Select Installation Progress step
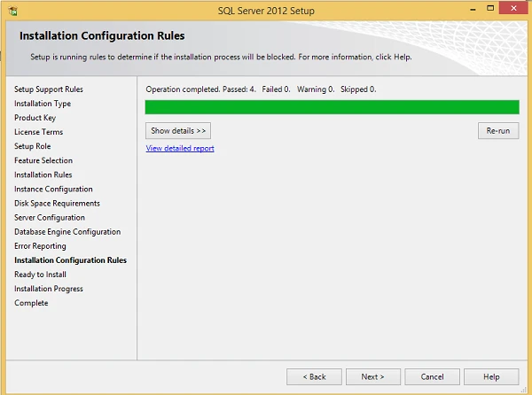The height and width of the screenshot is (395, 532). [x=49, y=289]
